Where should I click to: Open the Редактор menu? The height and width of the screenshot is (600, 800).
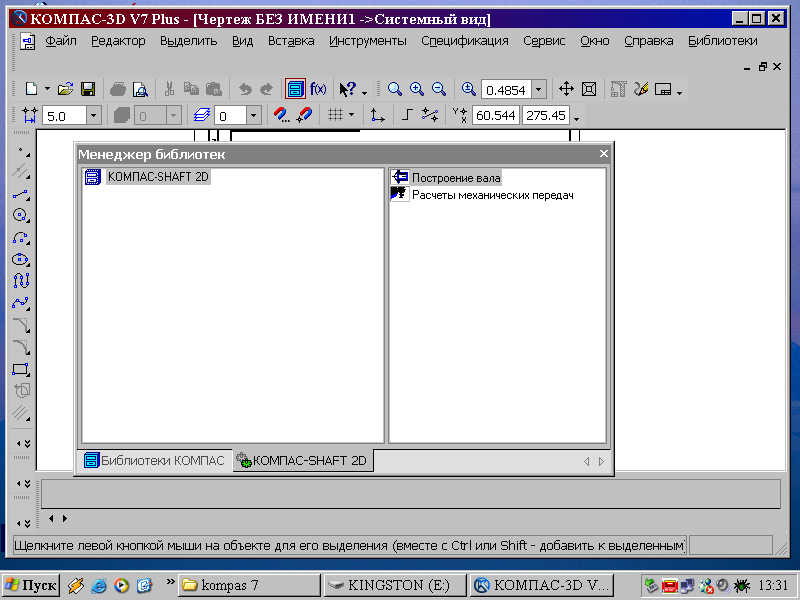[118, 41]
